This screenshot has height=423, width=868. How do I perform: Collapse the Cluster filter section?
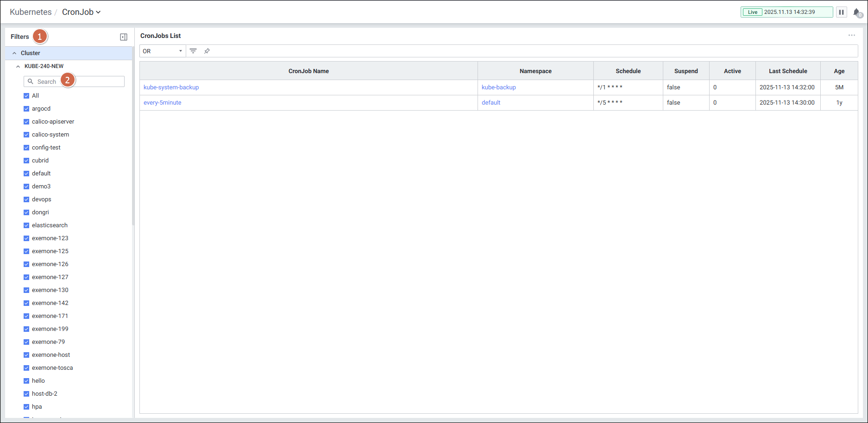(14, 53)
